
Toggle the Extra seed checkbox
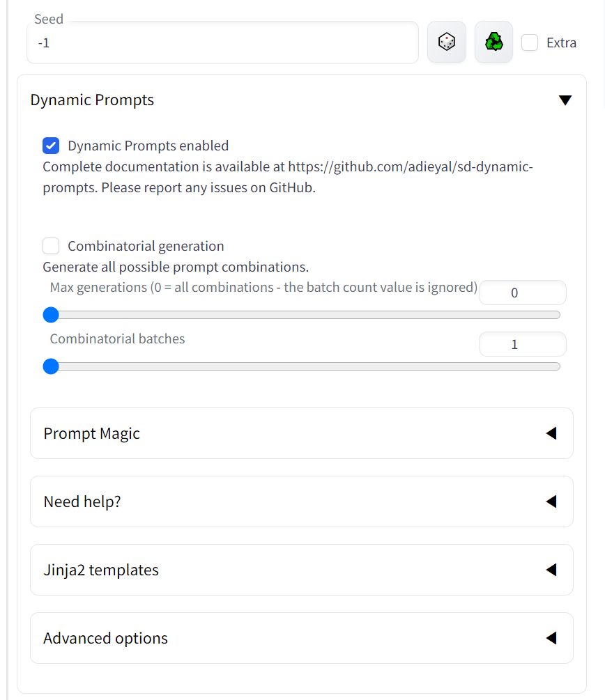click(x=530, y=42)
